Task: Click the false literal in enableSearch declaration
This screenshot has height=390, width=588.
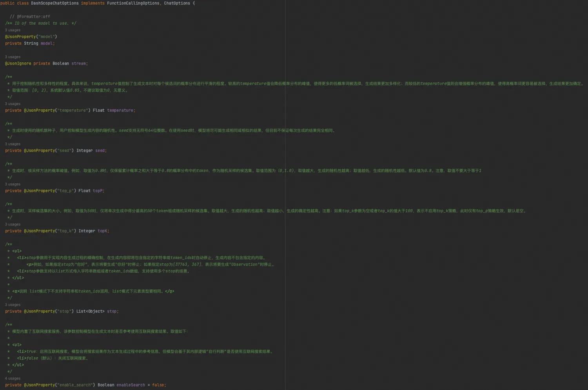Action: tap(158, 385)
